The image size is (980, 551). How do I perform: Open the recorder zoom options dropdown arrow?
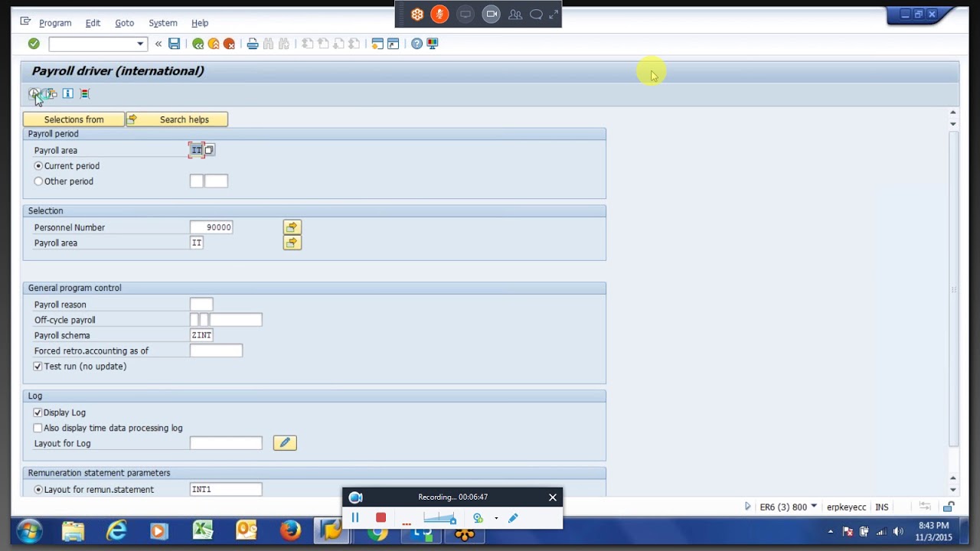pyautogui.click(x=496, y=518)
